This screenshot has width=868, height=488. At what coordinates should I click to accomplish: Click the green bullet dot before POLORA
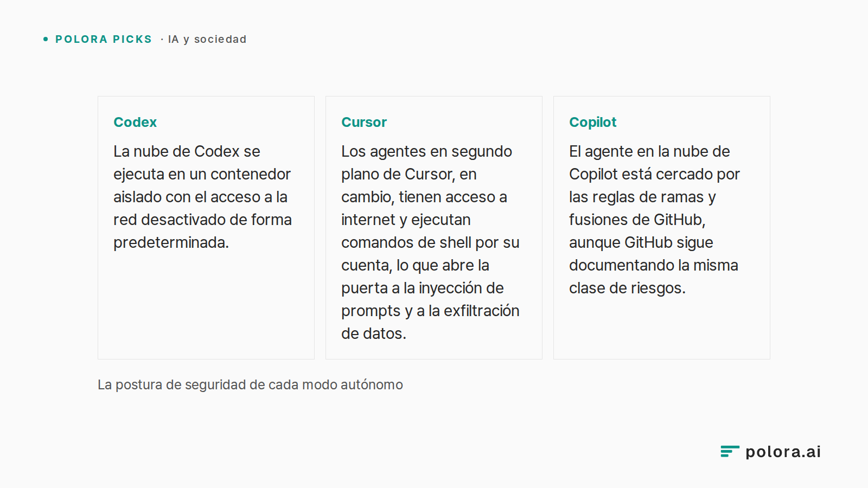(46, 39)
